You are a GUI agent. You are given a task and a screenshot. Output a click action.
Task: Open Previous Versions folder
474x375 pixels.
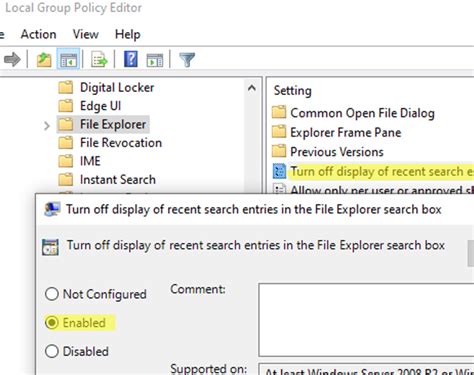(x=337, y=152)
